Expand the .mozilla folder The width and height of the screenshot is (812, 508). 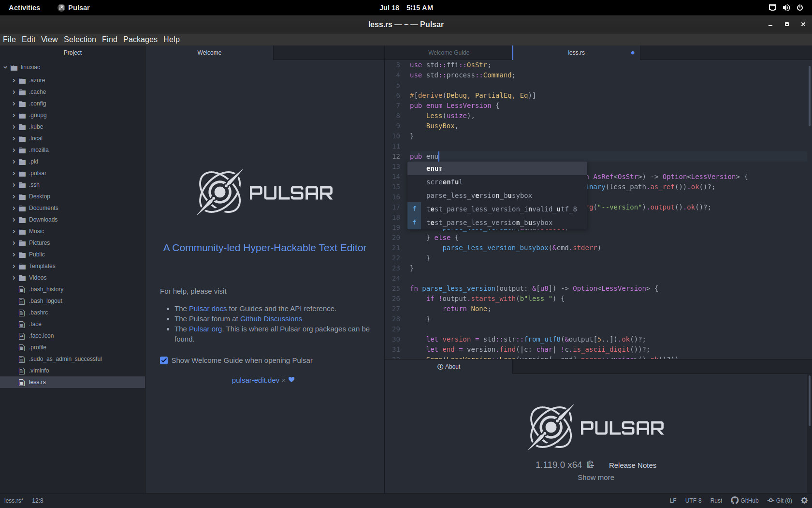pyautogui.click(x=14, y=150)
